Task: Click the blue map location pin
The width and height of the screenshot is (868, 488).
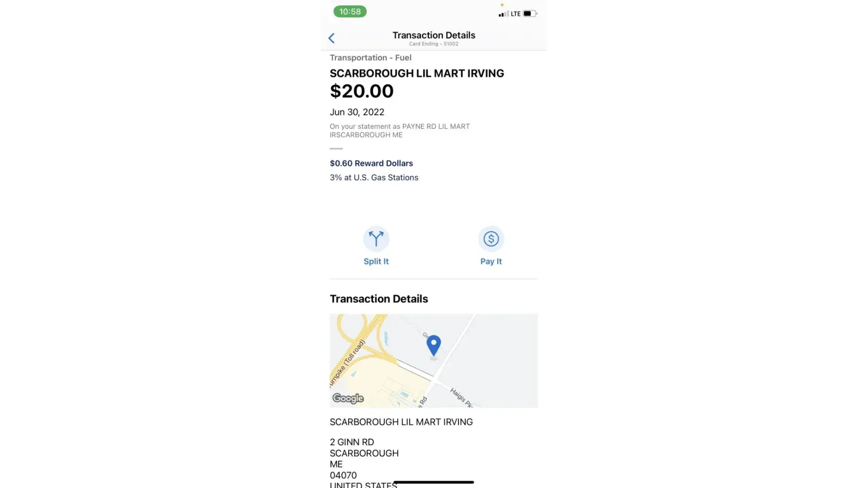Action: 434,345
